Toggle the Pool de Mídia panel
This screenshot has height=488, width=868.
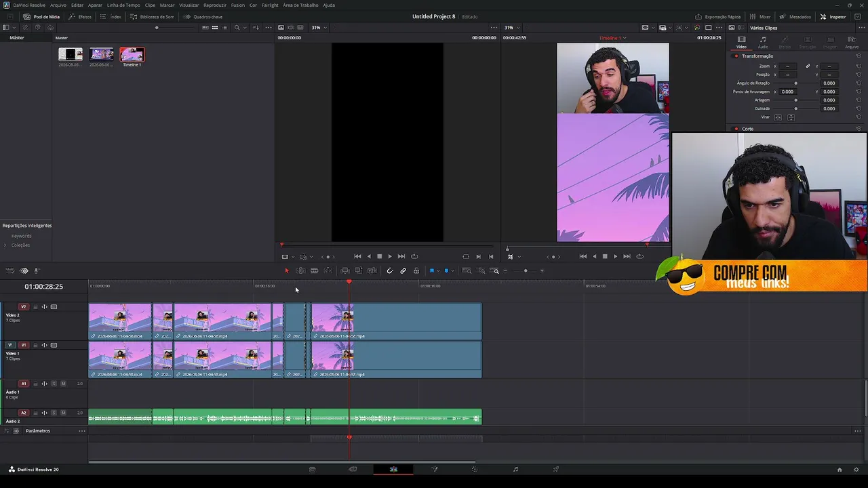click(x=41, y=17)
